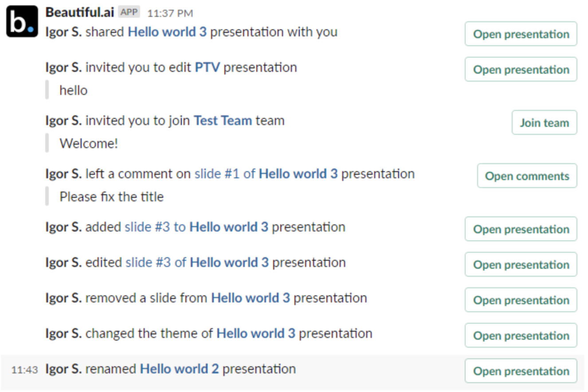
Task: Click the quoted text 'hello'
Action: 74,90
